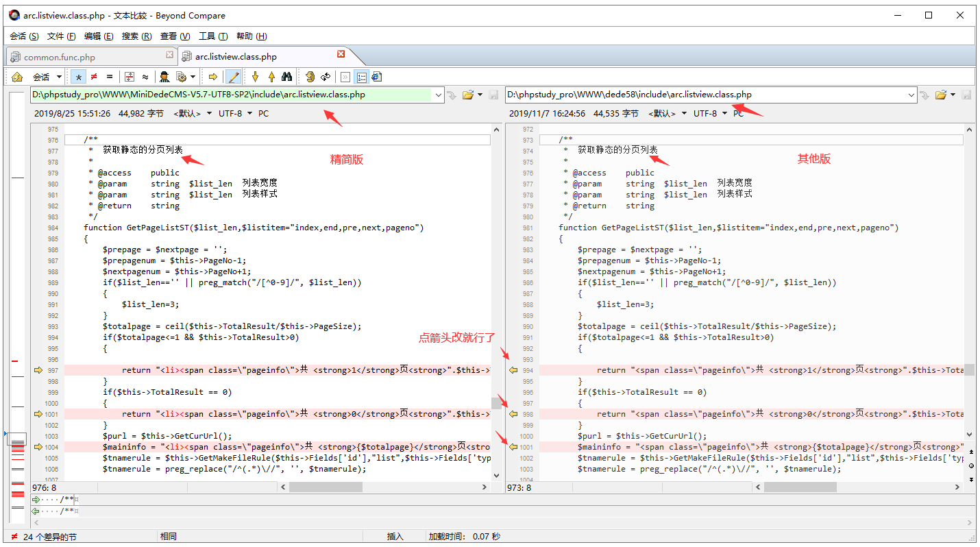Toggle show equal lines (=) filter
The width and height of the screenshot is (980, 547).
click(110, 76)
